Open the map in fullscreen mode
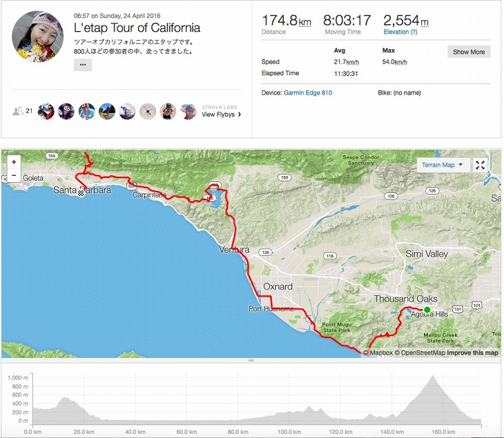504x438 pixels. coord(481,165)
